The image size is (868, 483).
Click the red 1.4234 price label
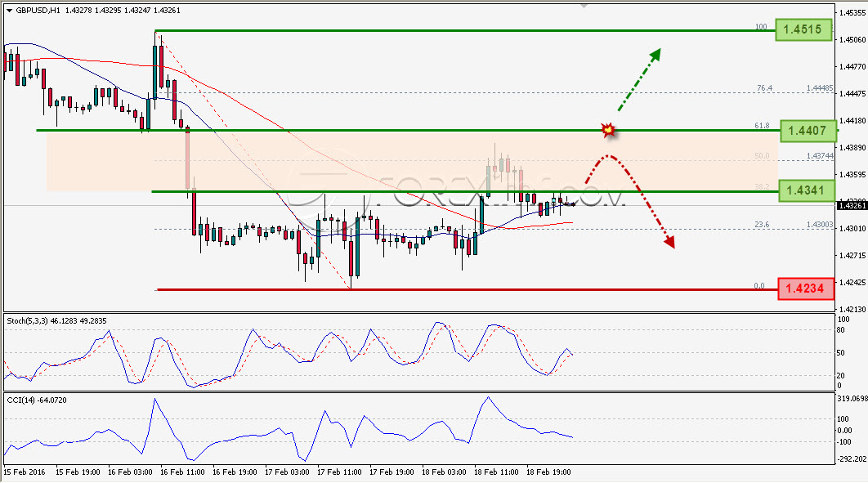[x=805, y=288]
